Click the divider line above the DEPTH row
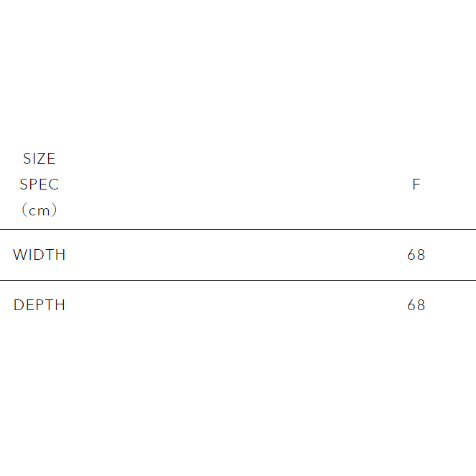Viewport: 476px width, 476px height. (x=237, y=280)
